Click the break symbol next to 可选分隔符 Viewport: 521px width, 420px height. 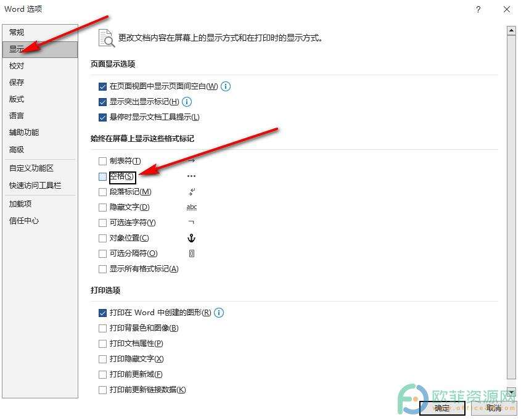[192, 253]
